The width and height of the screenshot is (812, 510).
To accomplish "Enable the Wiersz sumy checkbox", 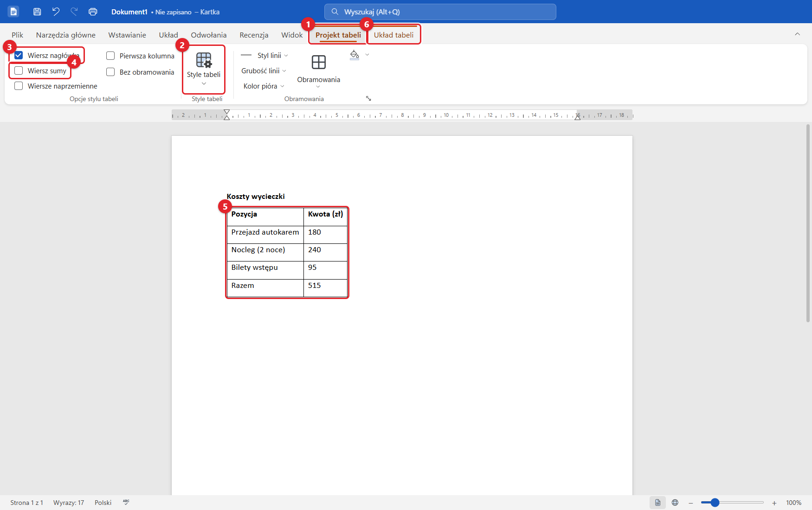I will click(x=19, y=70).
